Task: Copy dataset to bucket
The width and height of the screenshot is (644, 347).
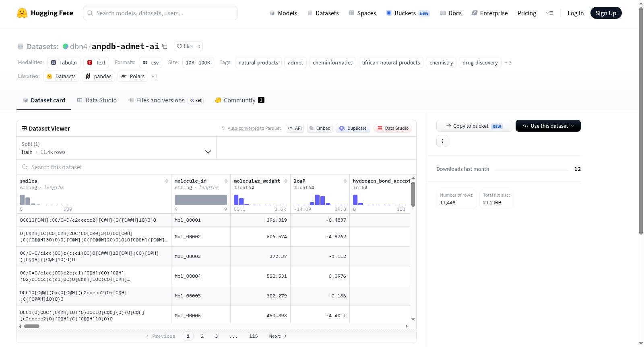Action: (x=474, y=126)
